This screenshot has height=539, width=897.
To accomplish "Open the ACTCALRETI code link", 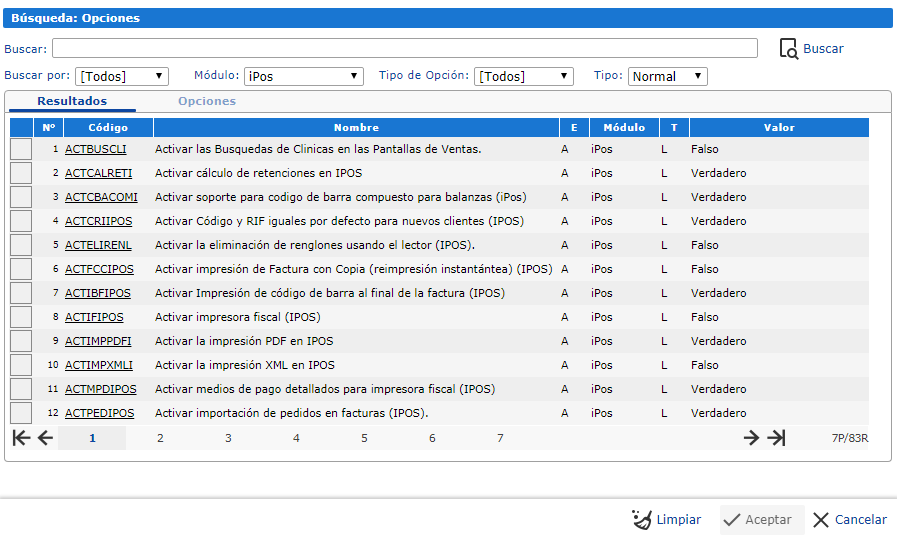I will click(98, 173).
